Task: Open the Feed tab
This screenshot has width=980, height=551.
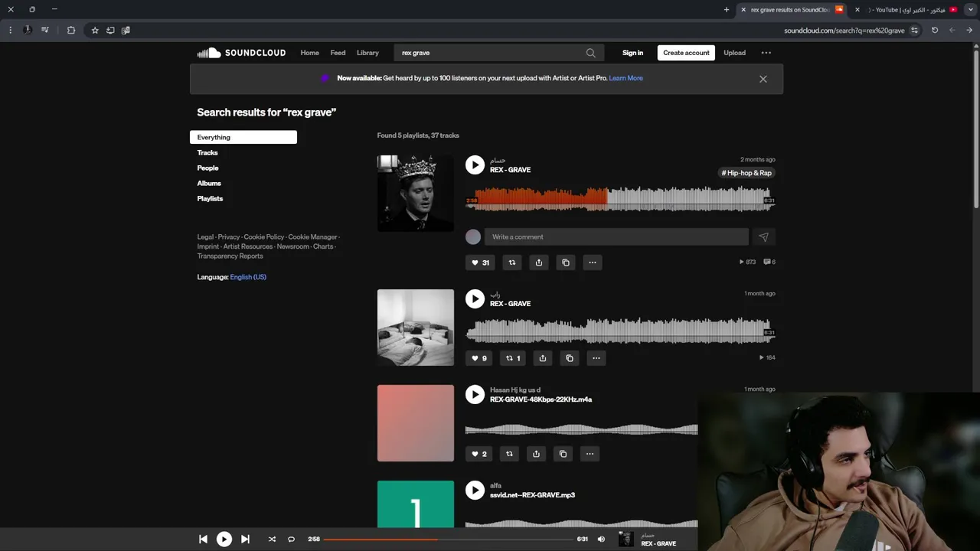Action: point(338,53)
